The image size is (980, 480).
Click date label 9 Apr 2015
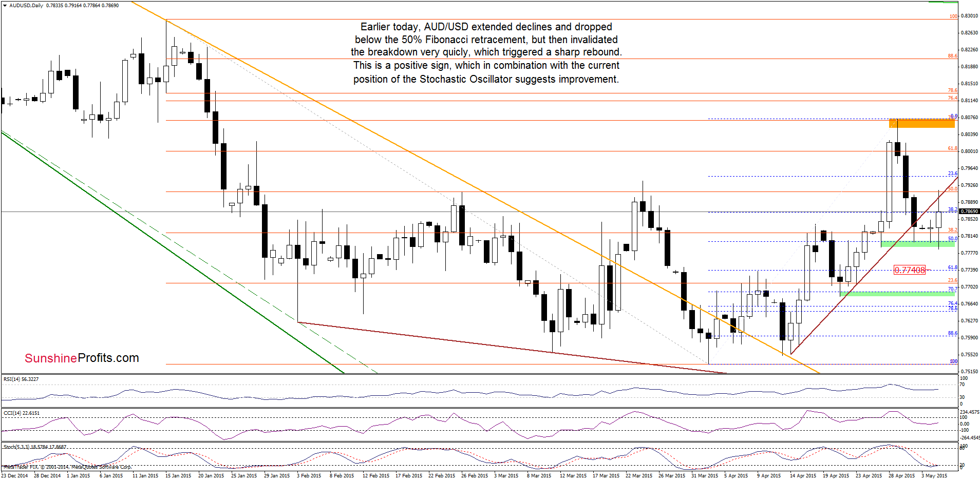click(x=769, y=476)
